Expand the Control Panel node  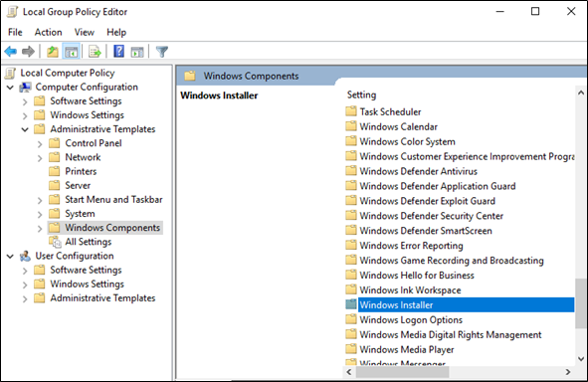40,144
